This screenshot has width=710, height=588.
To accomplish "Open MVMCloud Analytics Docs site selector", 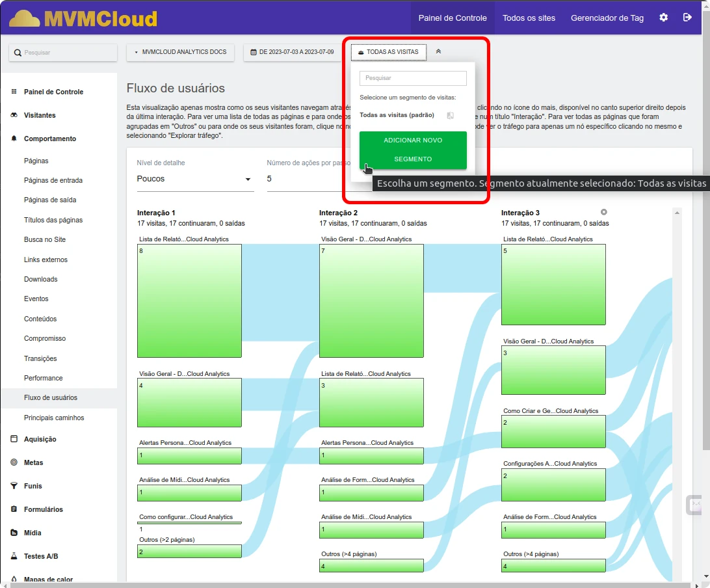I will coord(180,52).
